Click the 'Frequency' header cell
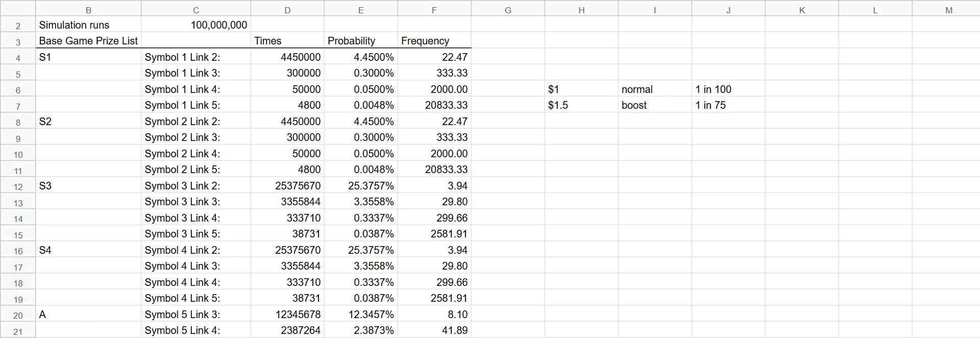980x338 pixels. coord(434,41)
